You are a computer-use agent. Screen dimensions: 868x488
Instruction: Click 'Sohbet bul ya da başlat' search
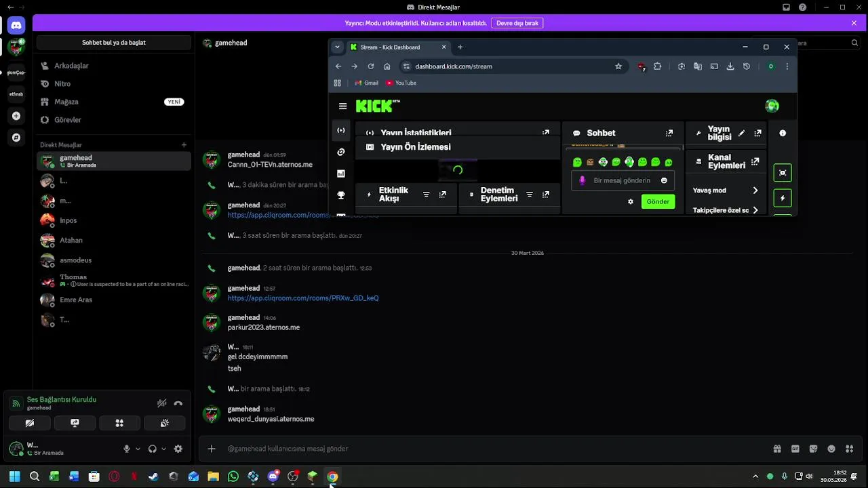coord(114,43)
